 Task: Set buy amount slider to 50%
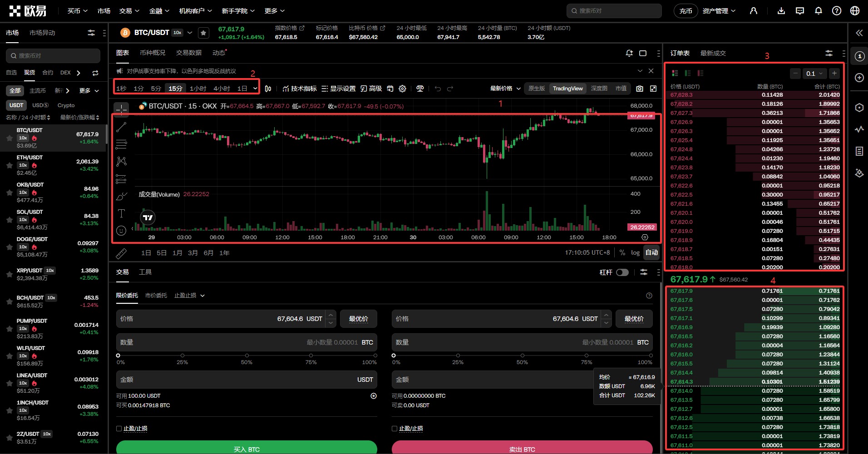(247, 355)
